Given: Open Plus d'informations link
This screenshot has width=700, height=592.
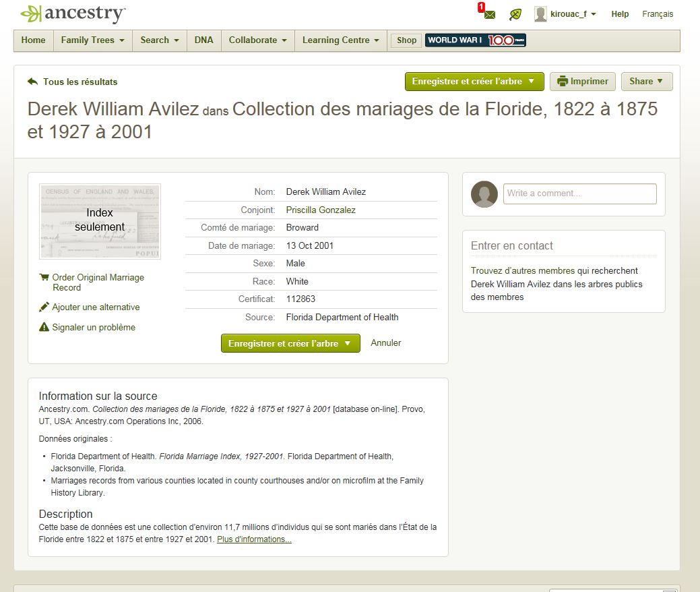Looking at the screenshot, I should (254, 539).
